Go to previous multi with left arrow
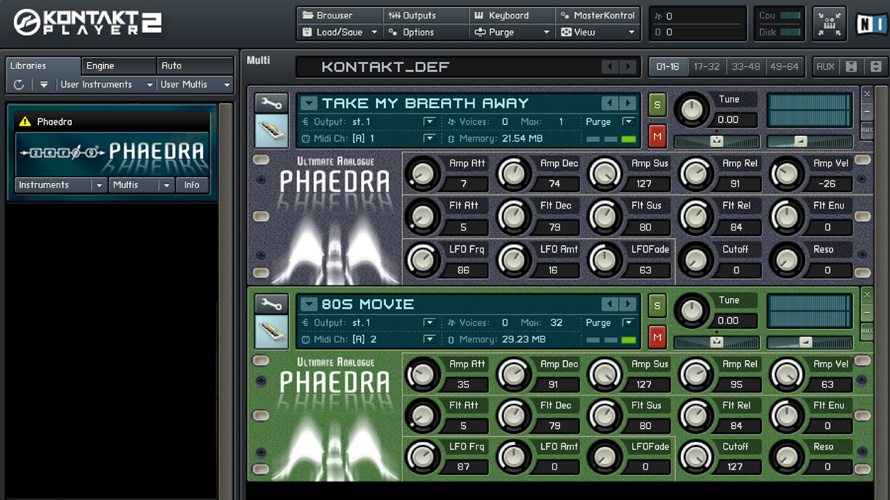Image resolution: width=890 pixels, height=500 pixels. [610, 67]
